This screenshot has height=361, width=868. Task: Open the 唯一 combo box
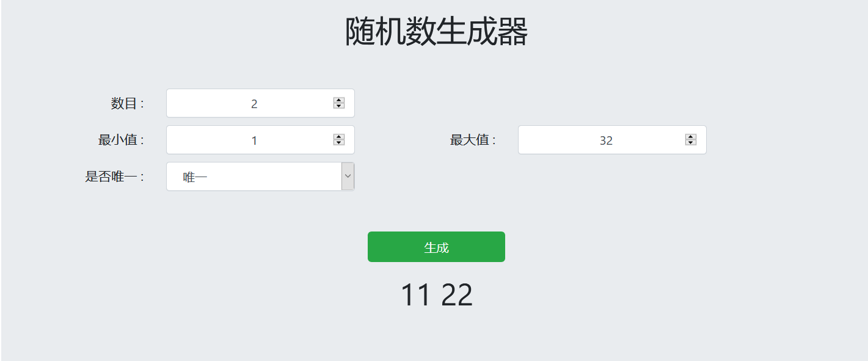(260, 177)
